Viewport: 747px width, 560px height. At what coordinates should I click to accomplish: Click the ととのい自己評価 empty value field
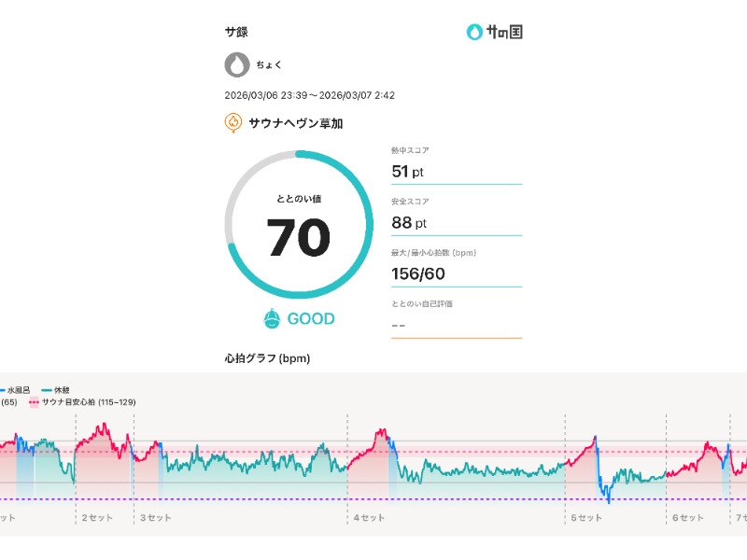point(456,326)
